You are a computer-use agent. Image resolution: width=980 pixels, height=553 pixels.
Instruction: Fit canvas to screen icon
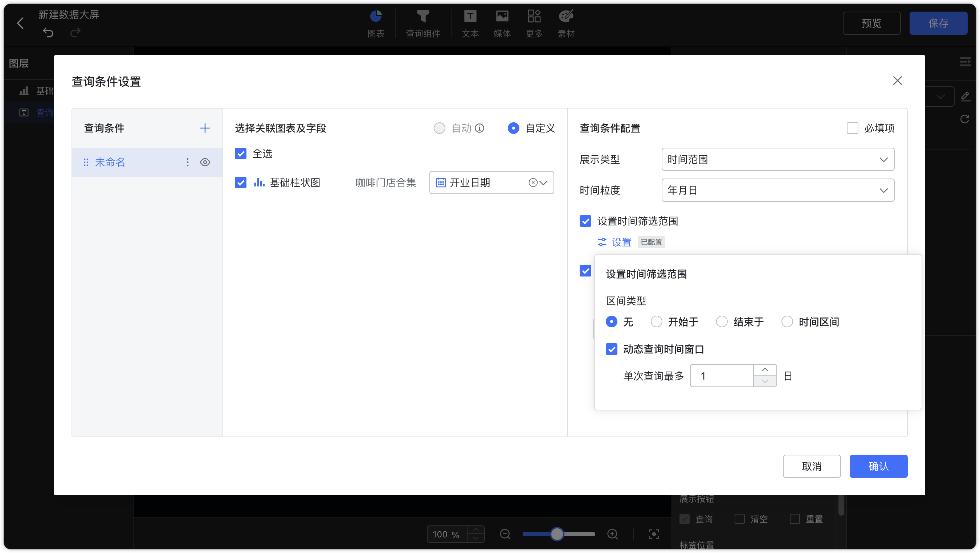tap(654, 534)
